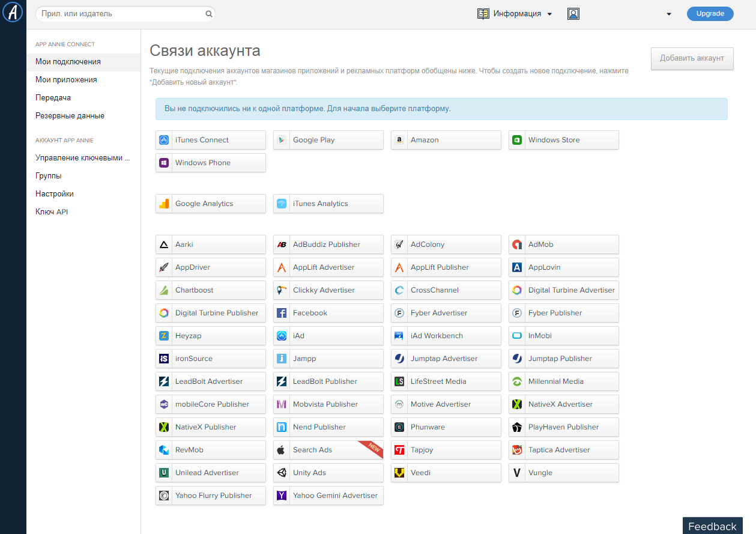
Task: Open the Feedback tab button
Action: tap(712, 526)
